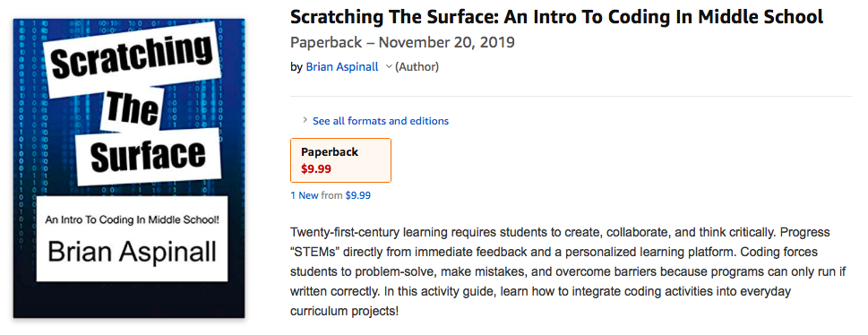Image resolution: width=868 pixels, height=335 pixels.
Task: Click the red $9.99 price in Paperback box
Action: (x=316, y=169)
